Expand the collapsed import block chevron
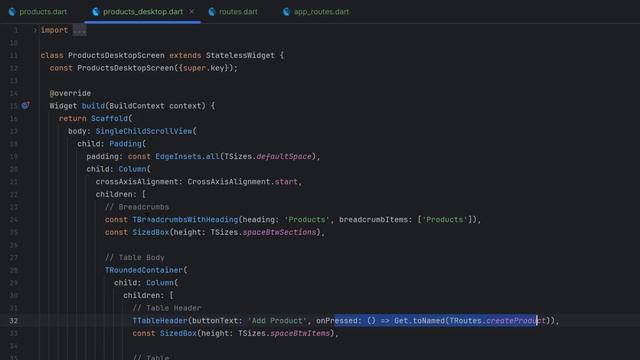 tap(35, 30)
